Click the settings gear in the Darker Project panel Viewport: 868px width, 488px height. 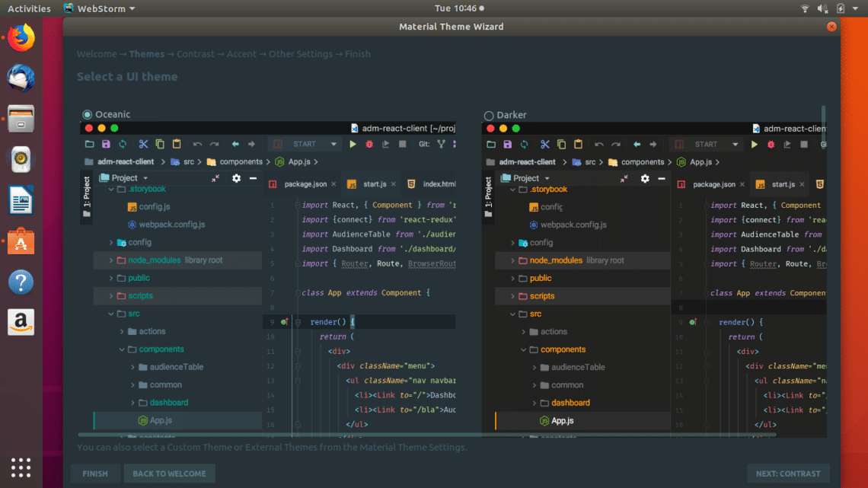point(645,179)
